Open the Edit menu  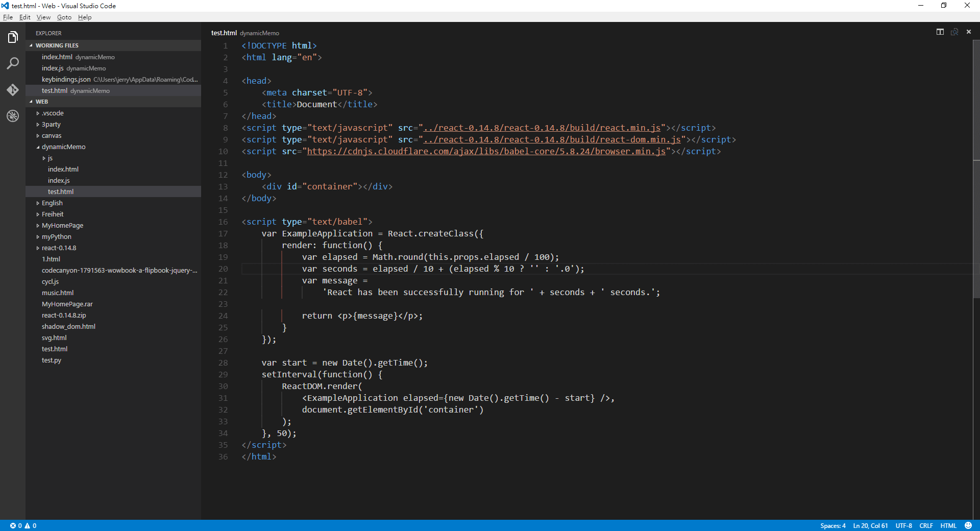point(24,17)
